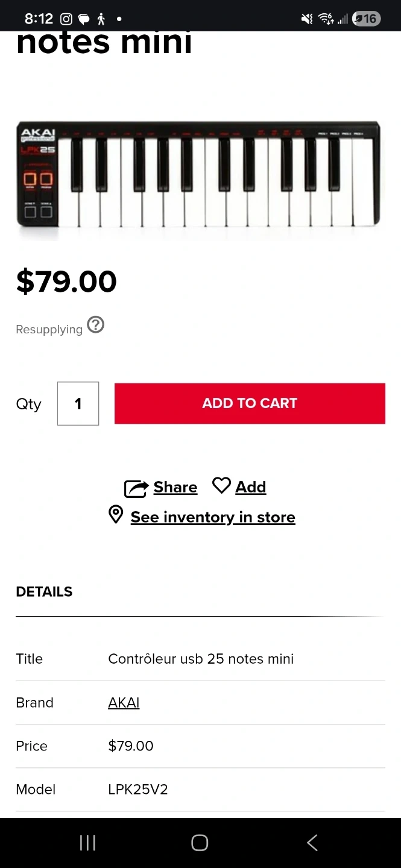Open recent apps navigation button
Image resolution: width=401 pixels, height=868 pixels.
[x=87, y=843]
